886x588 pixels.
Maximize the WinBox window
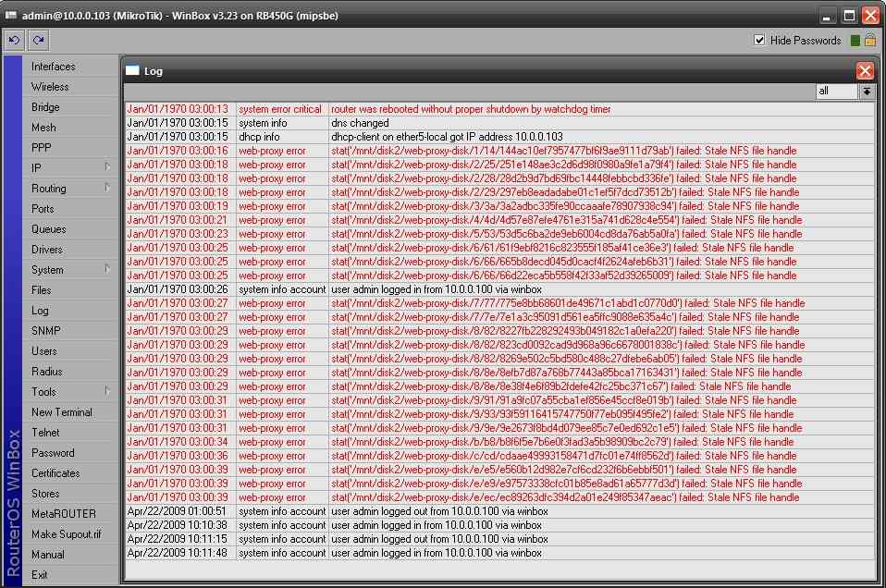pyautogui.click(x=849, y=15)
